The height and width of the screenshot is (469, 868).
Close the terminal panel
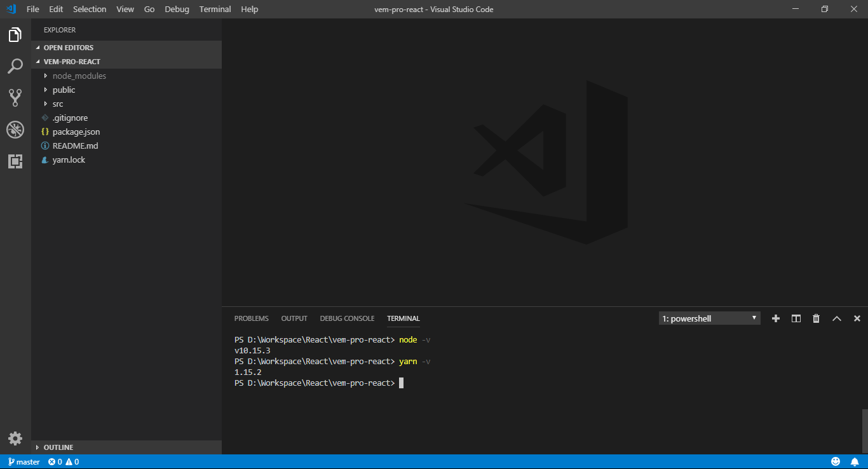tap(857, 318)
